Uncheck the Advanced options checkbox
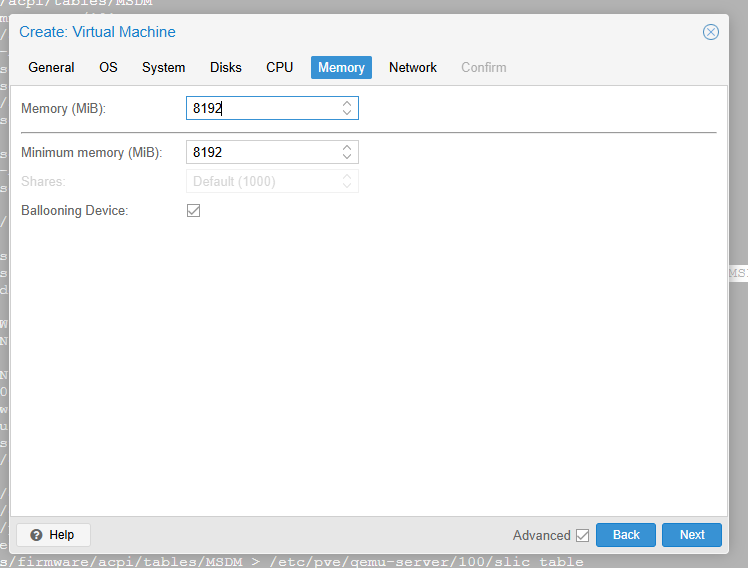The height and width of the screenshot is (568, 748). [x=582, y=535]
